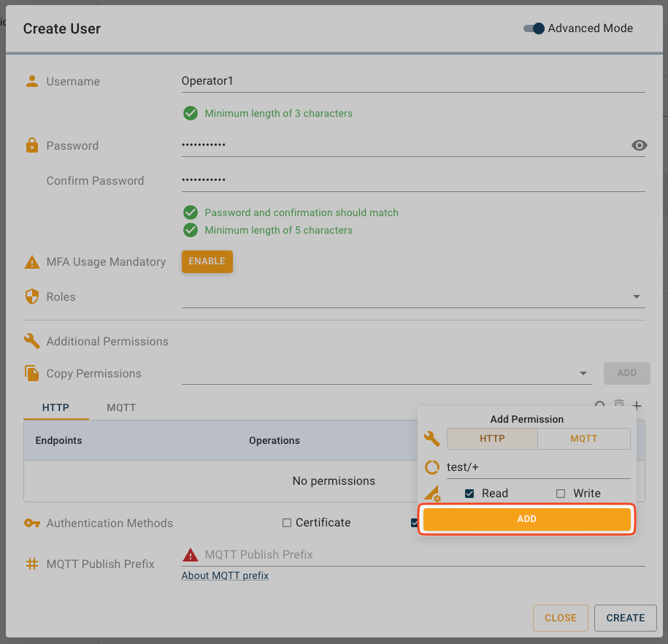668x644 pixels.
Task: Click the Copy Permissions documents icon
Action: pyautogui.click(x=31, y=373)
